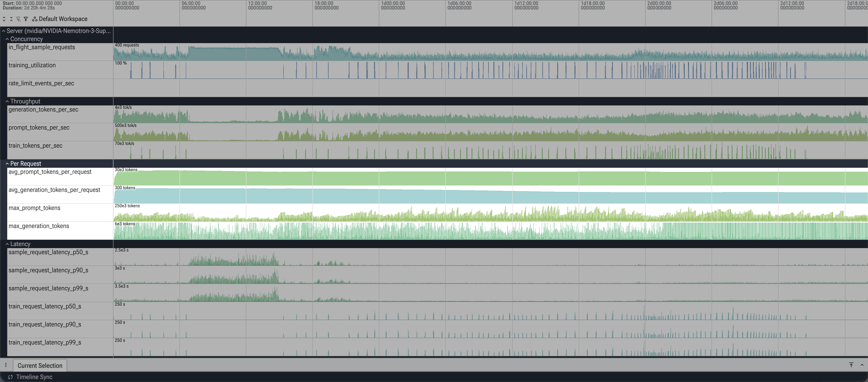Click the 300 tokens scale label
This screenshot has height=382, width=868.
pyautogui.click(x=125, y=188)
